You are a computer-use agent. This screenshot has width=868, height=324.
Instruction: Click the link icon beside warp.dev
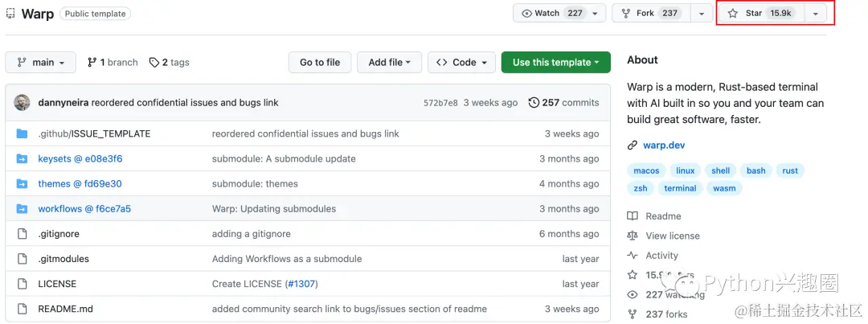pyautogui.click(x=633, y=146)
